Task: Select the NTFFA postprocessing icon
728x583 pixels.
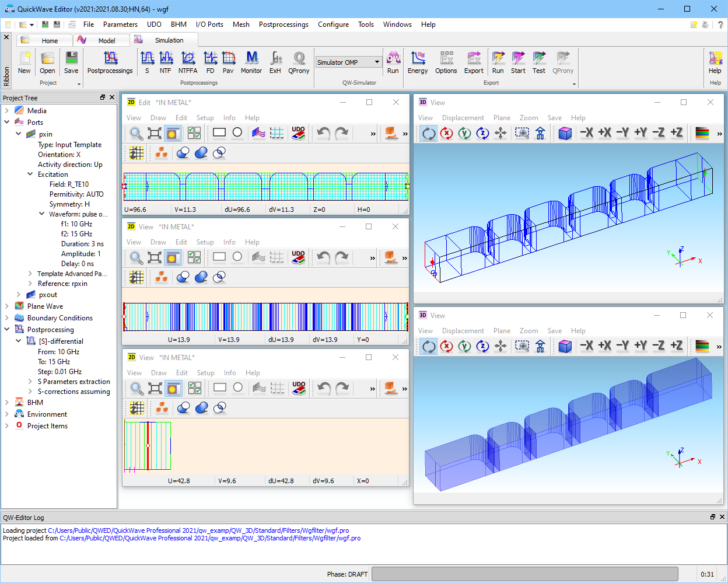Action: (188, 62)
